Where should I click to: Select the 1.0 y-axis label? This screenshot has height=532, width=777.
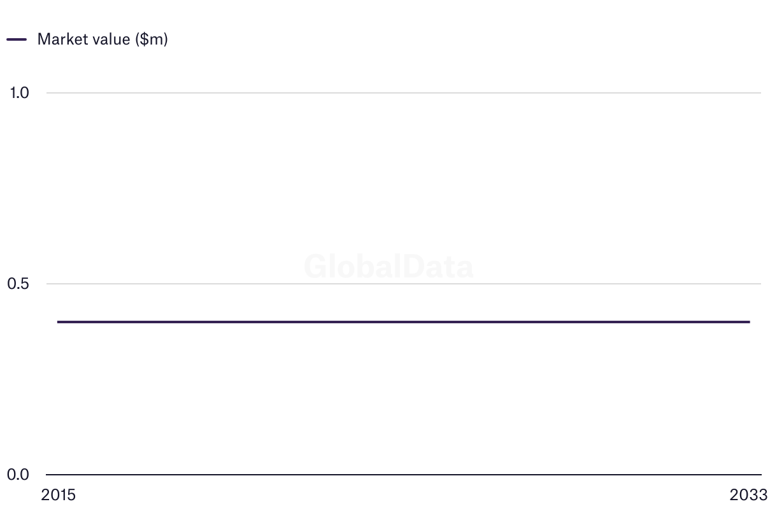19,93
